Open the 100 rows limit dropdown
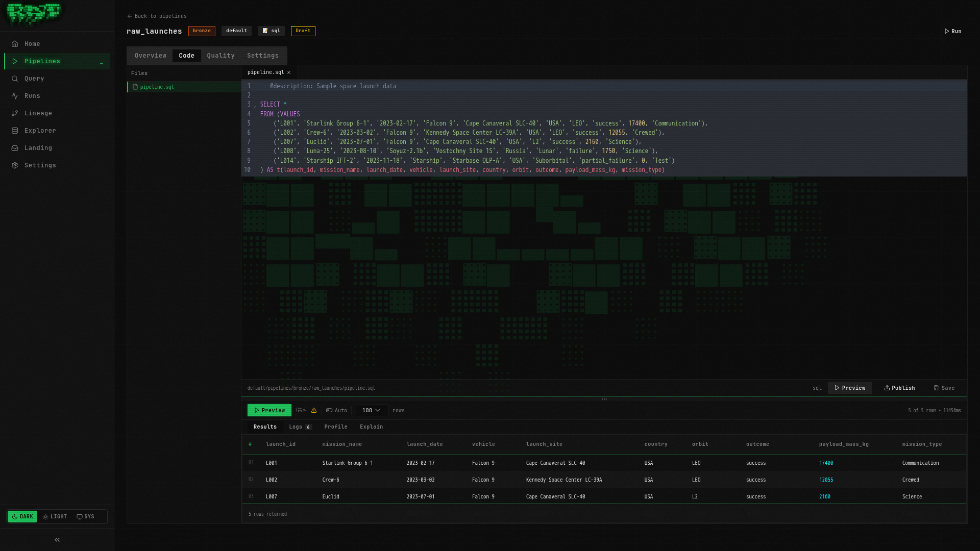Image resolution: width=980 pixels, height=551 pixels. (371, 410)
